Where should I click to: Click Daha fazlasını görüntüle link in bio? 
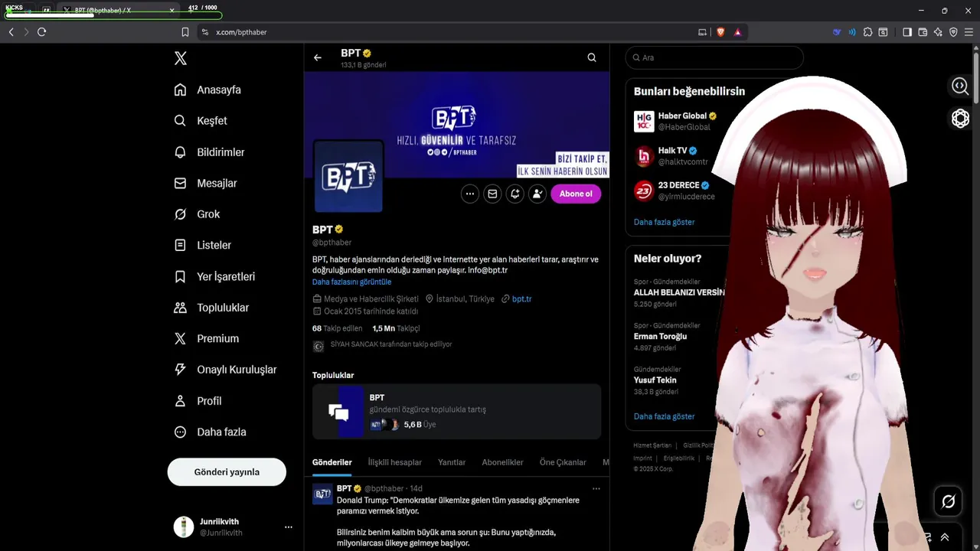pyautogui.click(x=351, y=282)
